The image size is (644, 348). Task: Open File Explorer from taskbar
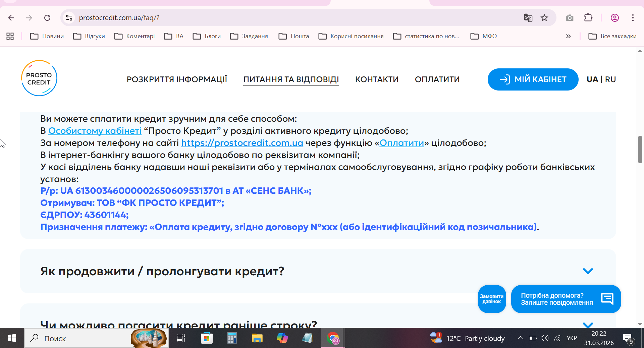(257, 338)
